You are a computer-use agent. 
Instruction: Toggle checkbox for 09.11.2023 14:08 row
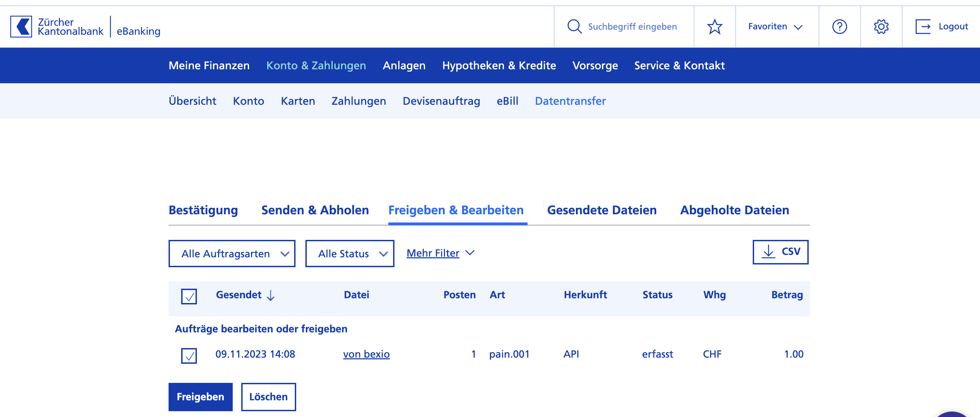189,355
